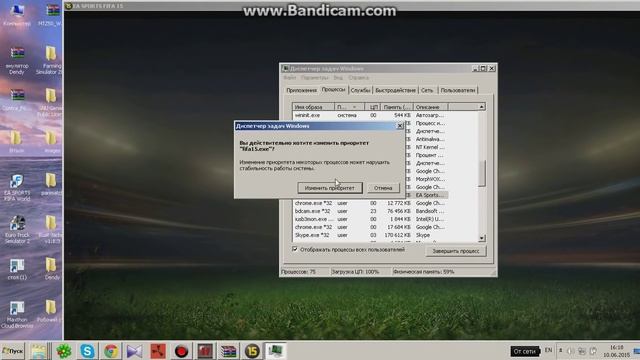Screen dimensions: 640x360
Task: Switch to FIFA 15 taskbar icon
Action: pyautogui.click(x=252, y=351)
